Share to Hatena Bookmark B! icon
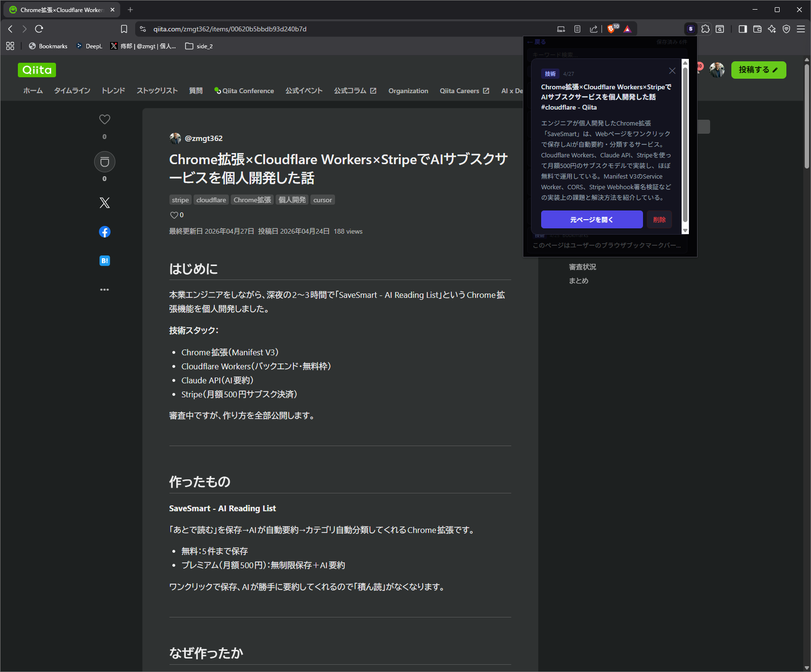811x672 pixels. pos(105,261)
